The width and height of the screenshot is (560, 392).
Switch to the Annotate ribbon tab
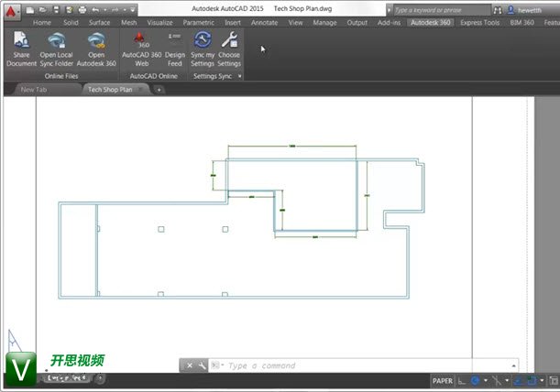coord(262,22)
